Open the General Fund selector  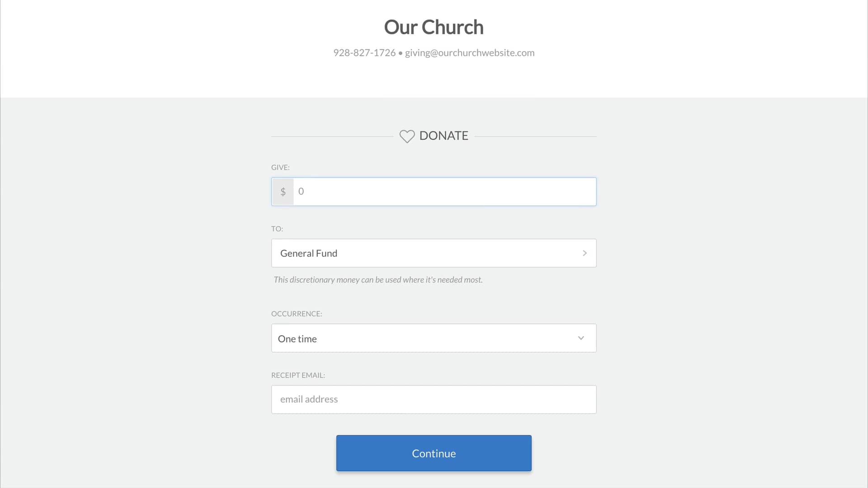(434, 253)
